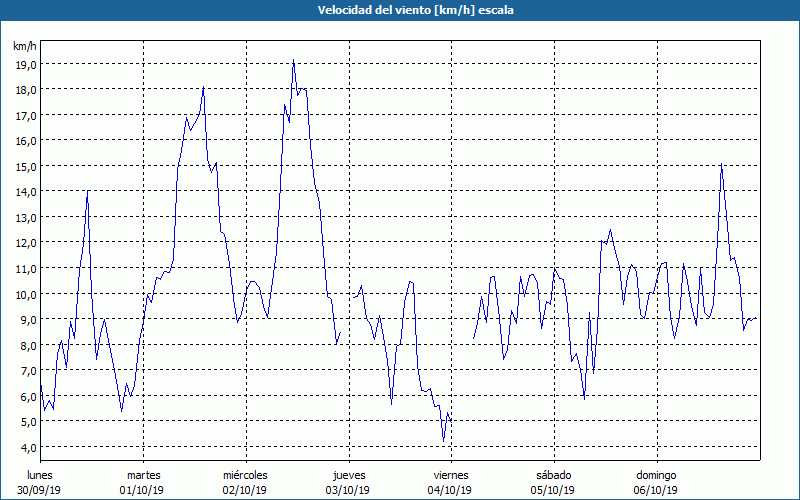Select the '4,0' y-axis value
800x500 pixels.
tap(29, 447)
